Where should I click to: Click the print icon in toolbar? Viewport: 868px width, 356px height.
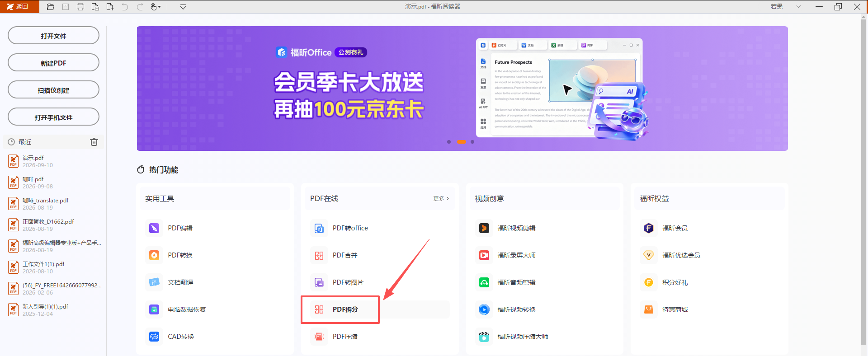coord(80,7)
